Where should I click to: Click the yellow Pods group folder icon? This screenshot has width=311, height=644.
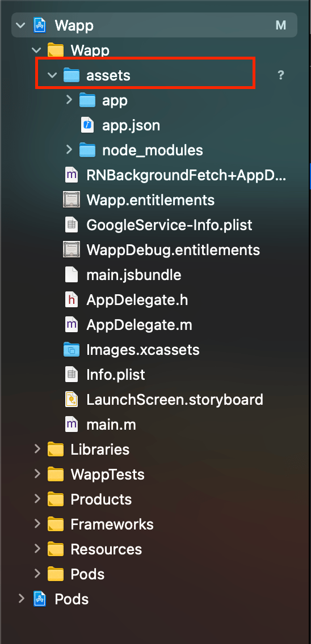click(56, 574)
